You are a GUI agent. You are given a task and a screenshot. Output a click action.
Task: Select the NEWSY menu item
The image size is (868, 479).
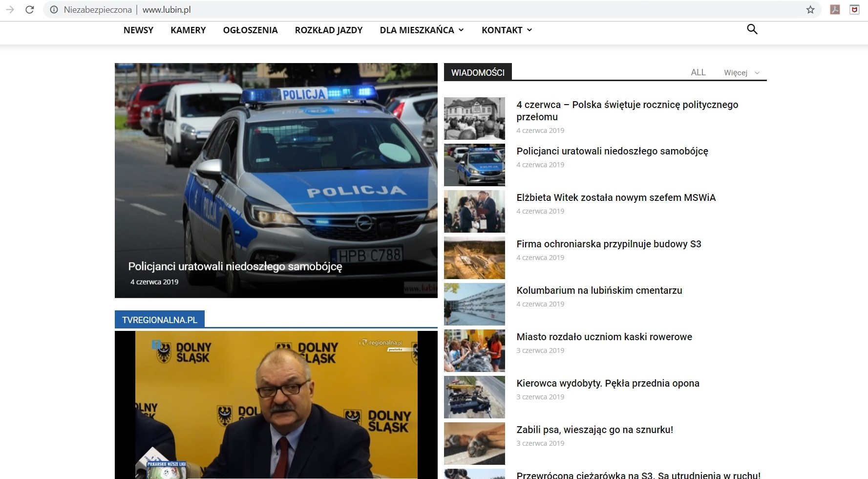pyautogui.click(x=138, y=30)
